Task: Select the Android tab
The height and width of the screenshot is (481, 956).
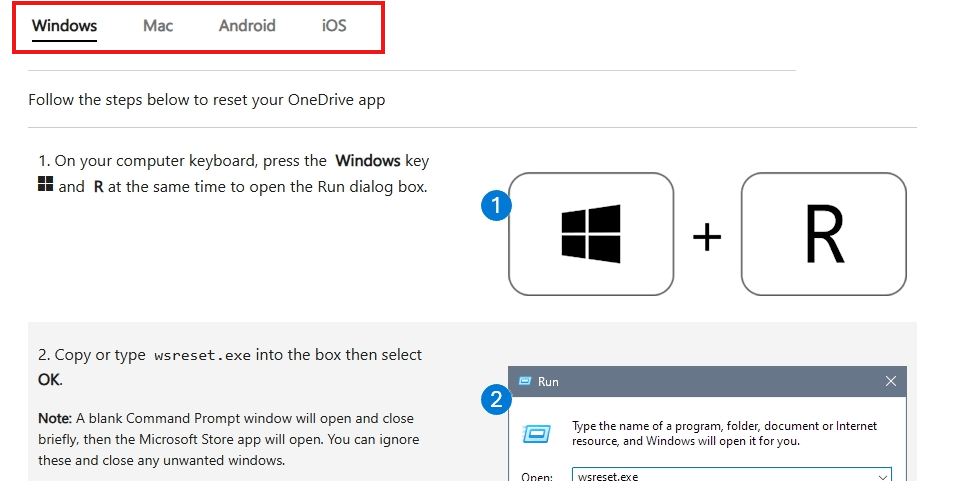Action: pyautogui.click(x=247, y=26)
